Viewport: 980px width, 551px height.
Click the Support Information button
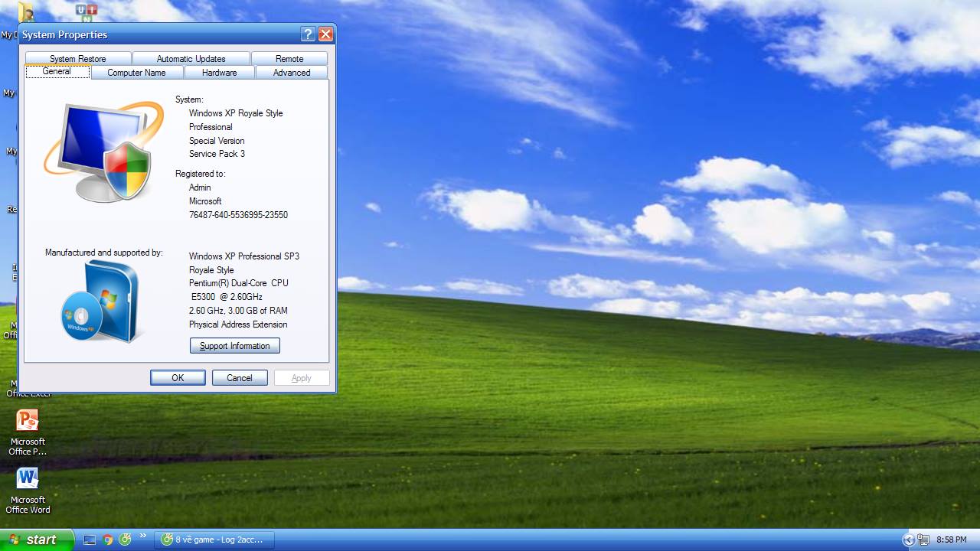point(235,346)
